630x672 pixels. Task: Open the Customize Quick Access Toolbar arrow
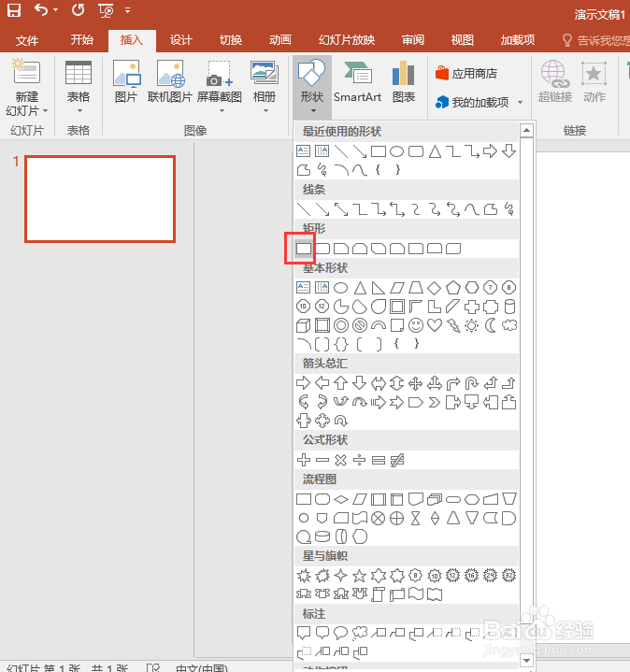tap(127, 10)
